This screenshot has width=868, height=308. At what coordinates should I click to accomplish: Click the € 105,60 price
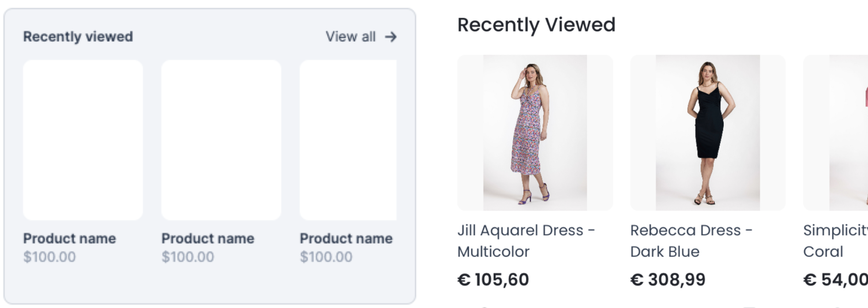(493, 280)
